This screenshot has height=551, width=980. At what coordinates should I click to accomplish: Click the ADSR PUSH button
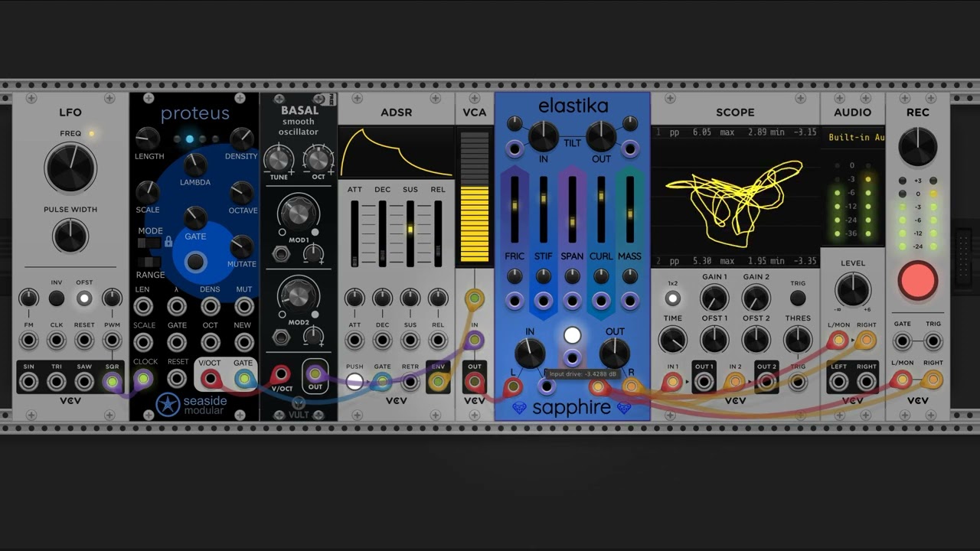pos(354,381)
